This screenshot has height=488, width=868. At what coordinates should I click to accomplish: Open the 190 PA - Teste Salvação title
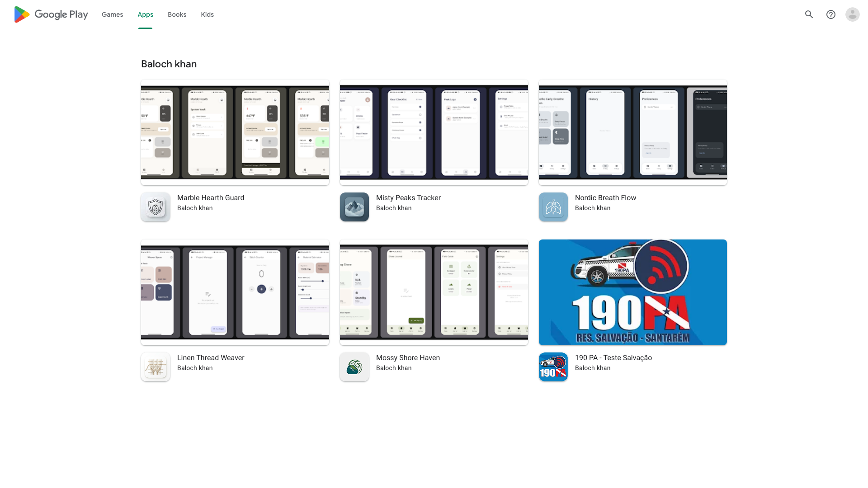(613, 357)
